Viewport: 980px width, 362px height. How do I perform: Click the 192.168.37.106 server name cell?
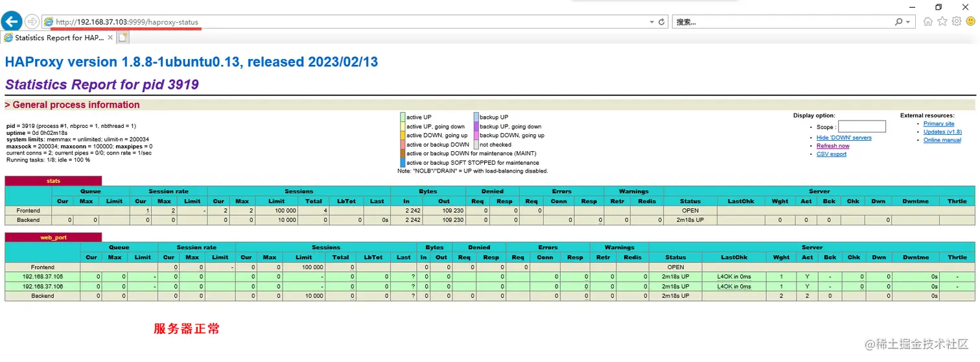click(43, 286)
